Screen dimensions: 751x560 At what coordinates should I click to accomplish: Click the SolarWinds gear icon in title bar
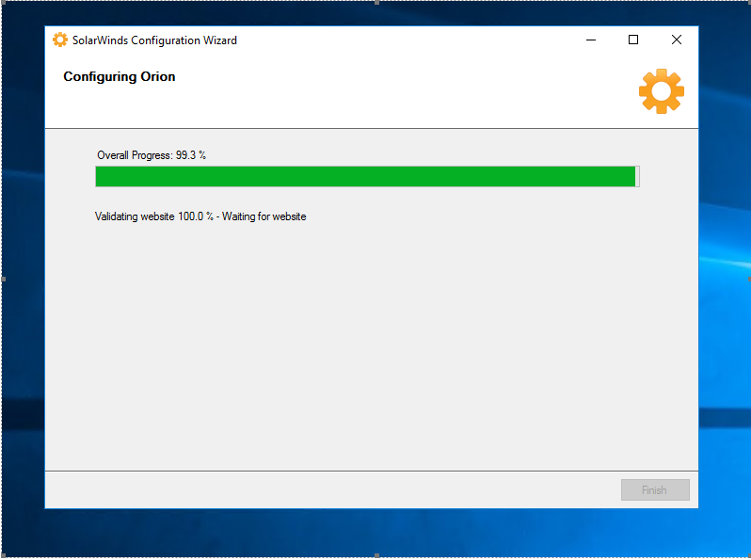pyautogui.click(x=60, y=40)
